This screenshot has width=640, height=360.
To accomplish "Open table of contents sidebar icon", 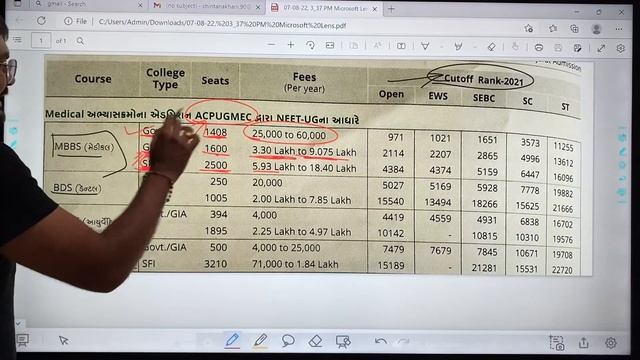I will pyautogui.click(x=17, y=40).
